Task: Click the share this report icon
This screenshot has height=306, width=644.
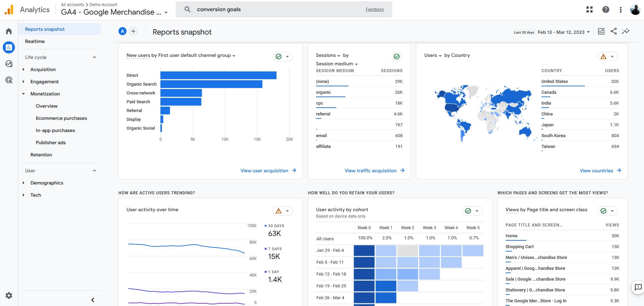Action: [614, 31]
